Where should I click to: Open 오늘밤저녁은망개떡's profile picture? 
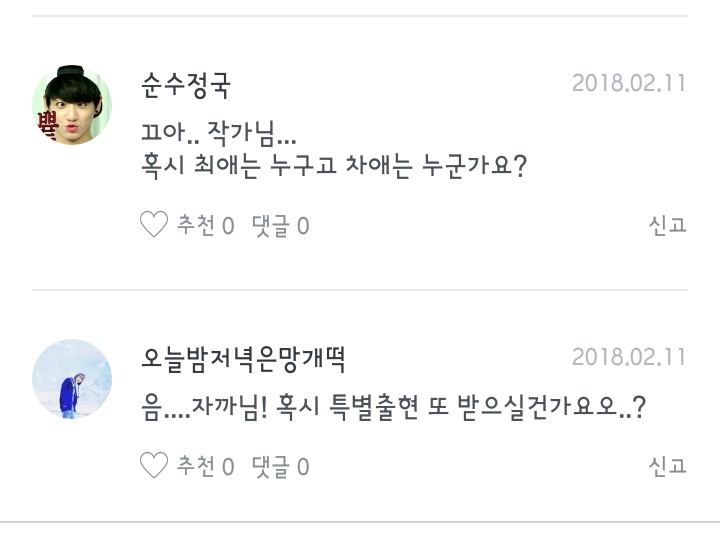(x=72, y=378)
